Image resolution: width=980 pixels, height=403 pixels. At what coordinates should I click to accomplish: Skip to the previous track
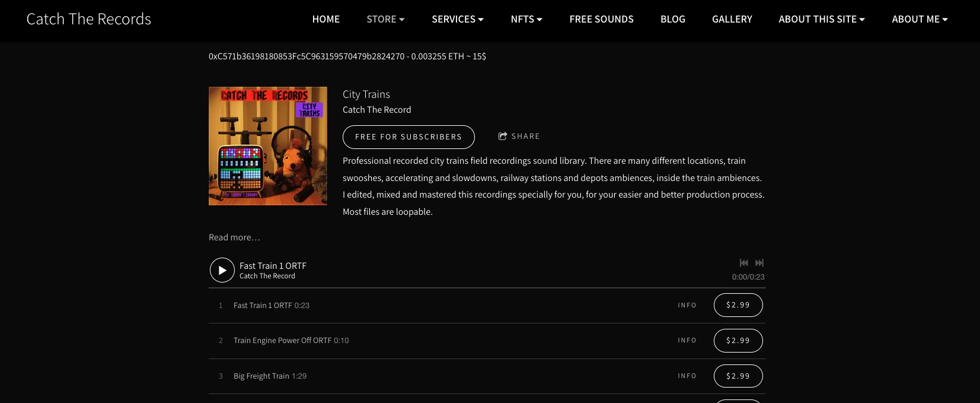coord(744,263)
